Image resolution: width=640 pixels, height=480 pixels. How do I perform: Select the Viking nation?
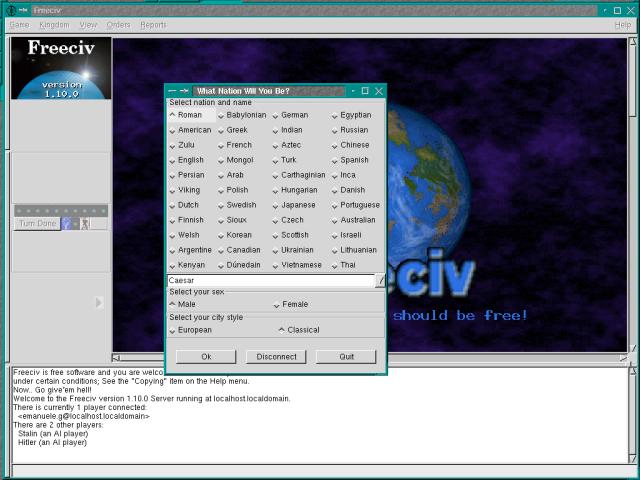point(185,190)
